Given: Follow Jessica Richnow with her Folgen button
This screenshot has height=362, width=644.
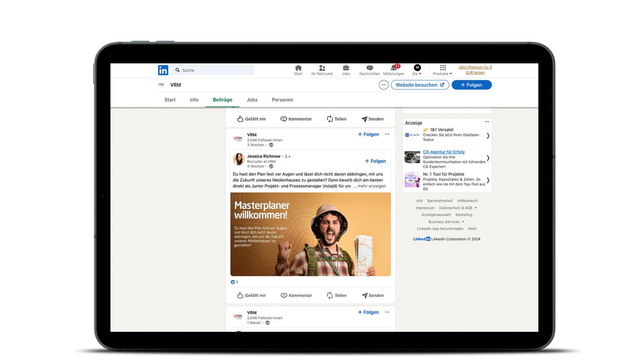Looking at the screenshot, I should click(x=376, y=161).
